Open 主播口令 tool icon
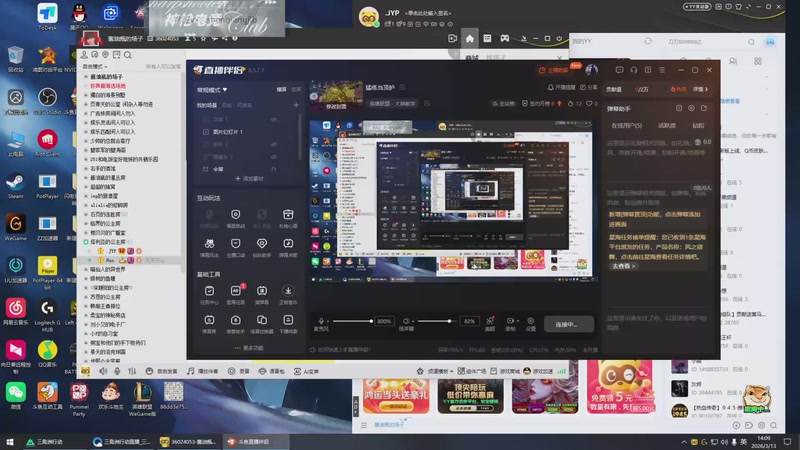The height and width of the screenshot is (450, 800). click(236, 247)
